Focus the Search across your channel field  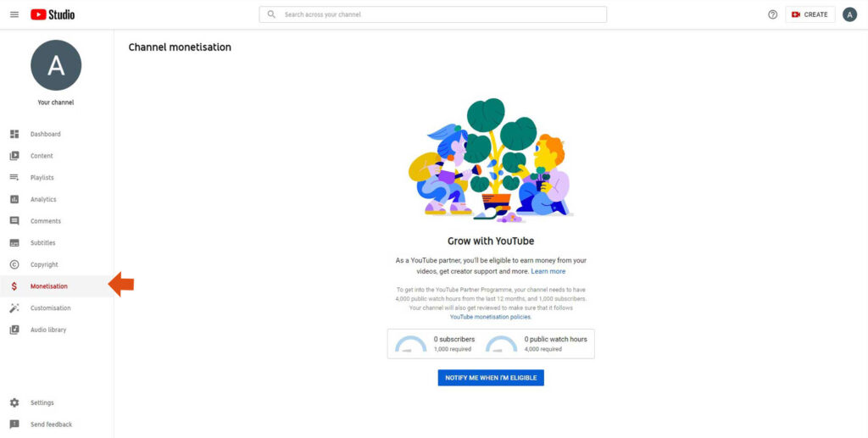[x=433, y=14]
